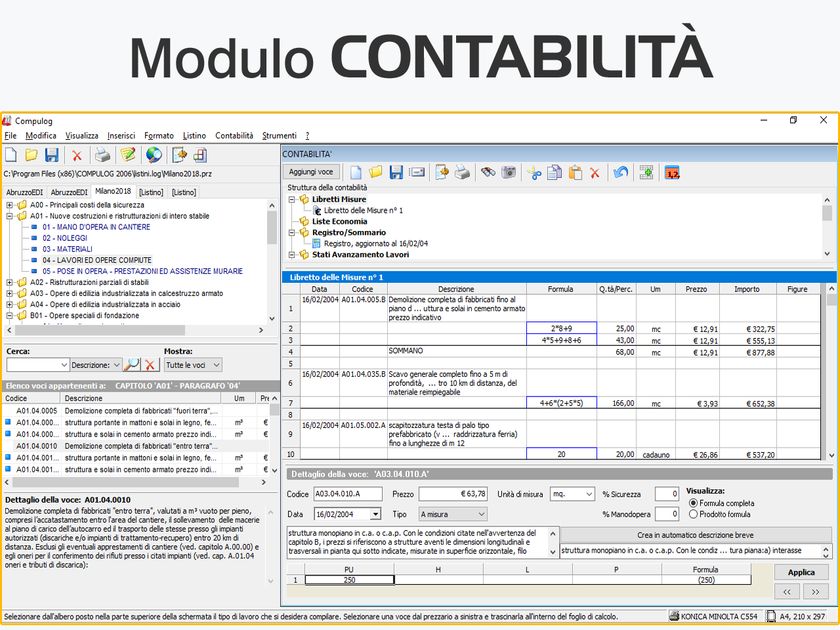Screen dimensions: 840x630
Task: Select the Prodotto formula radio button
Action: tap(693, 514)
